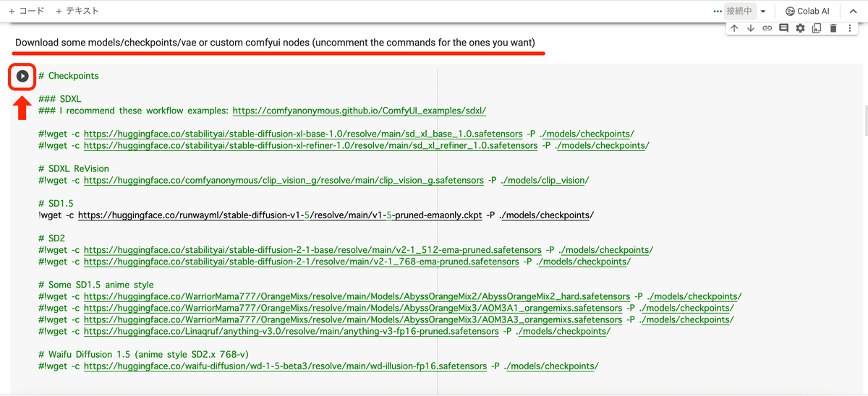Open the anything-v3-fp16-pruned.safetensors URL

pyautogui.click(x=292, y=331)
